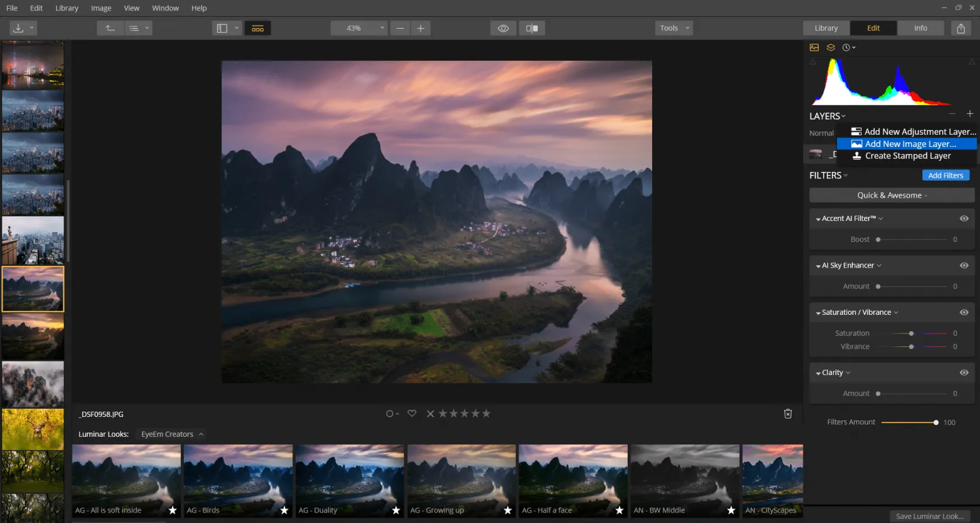Mark the photo as favorite with the heart
This screenshot has width=980, height=523.
point(412,413)
